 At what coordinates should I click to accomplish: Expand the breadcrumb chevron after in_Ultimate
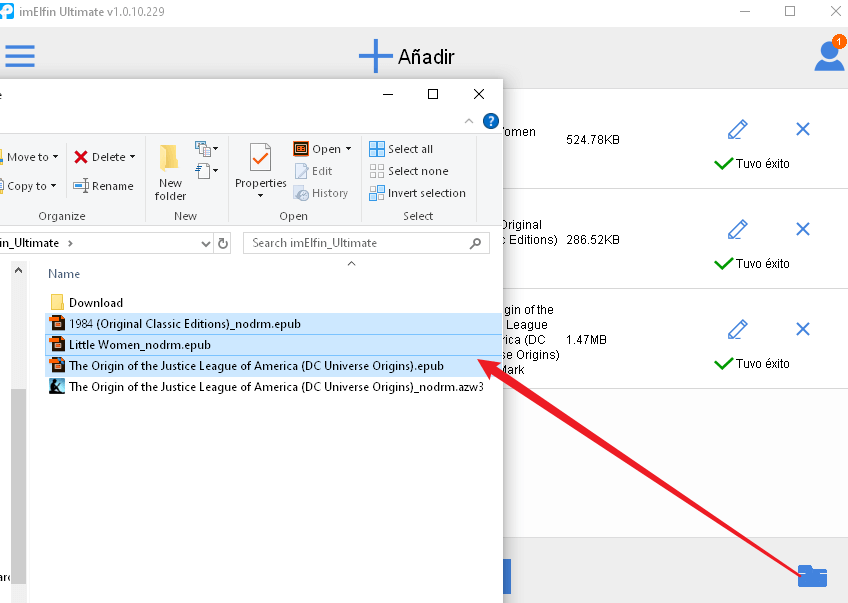click(70, 243)
